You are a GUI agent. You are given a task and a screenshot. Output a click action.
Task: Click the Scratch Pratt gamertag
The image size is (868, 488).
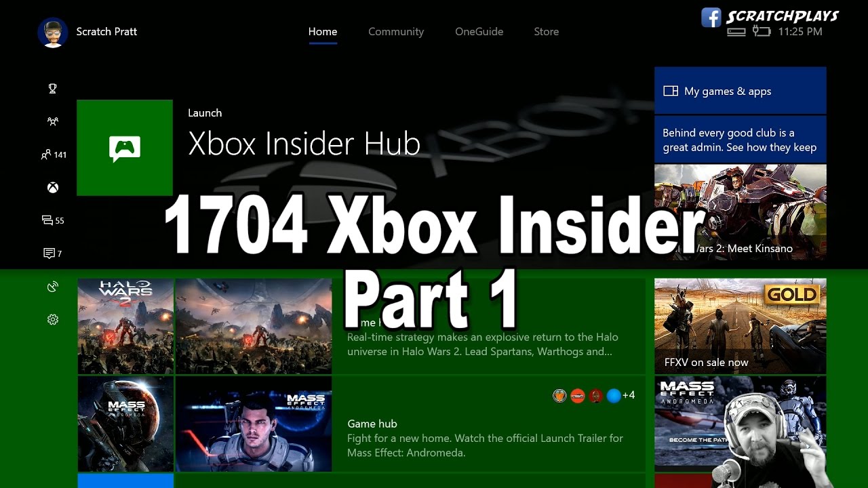106,32
